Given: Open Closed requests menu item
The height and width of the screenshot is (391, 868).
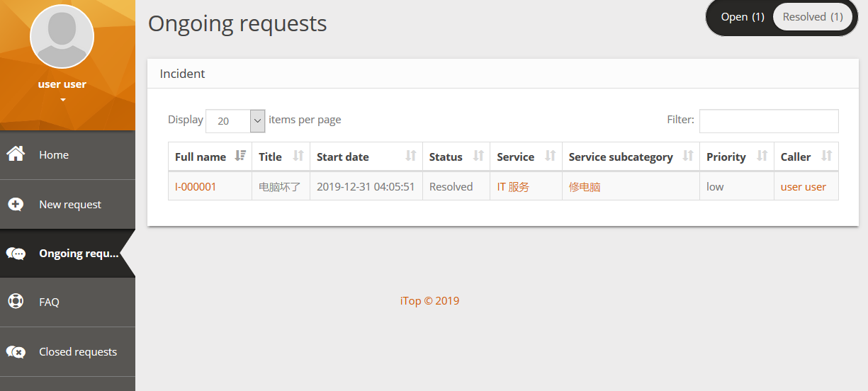Looking at the screenshot, I should (67, 351).
